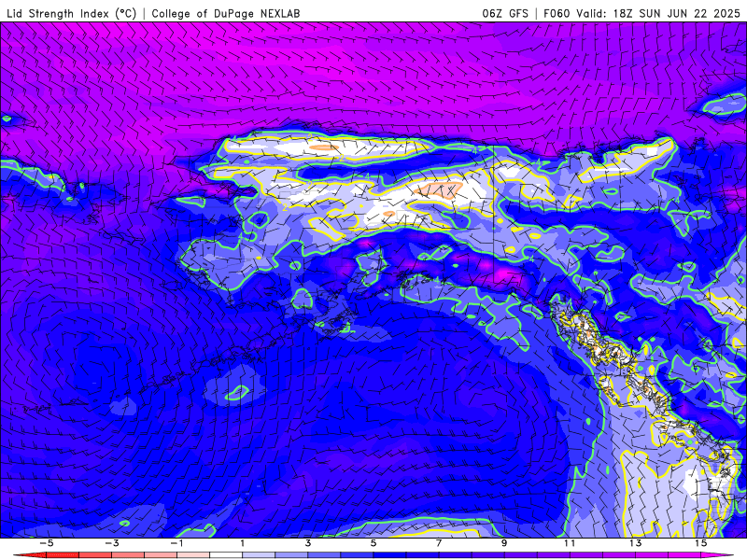This screenshot has height=560, width=747.
Task: Click the bright red color bar segment below -5
Action: click(x=62, y=555)
